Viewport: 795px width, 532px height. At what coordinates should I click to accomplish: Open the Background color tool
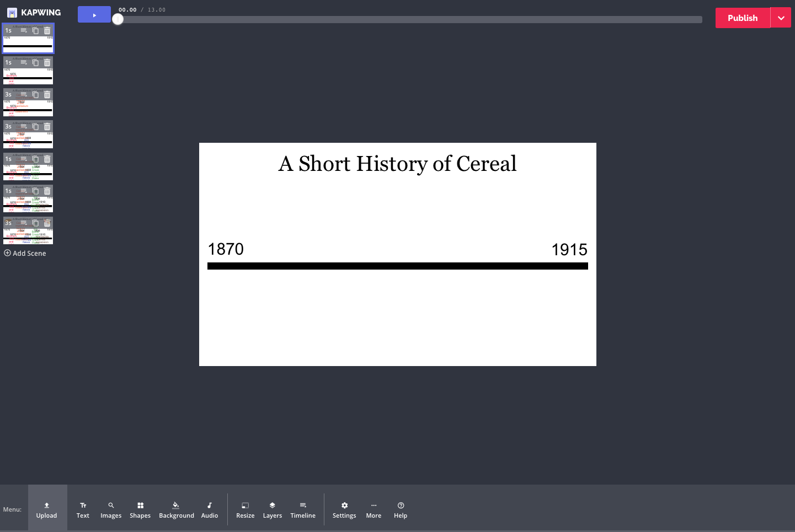point(177,510)
